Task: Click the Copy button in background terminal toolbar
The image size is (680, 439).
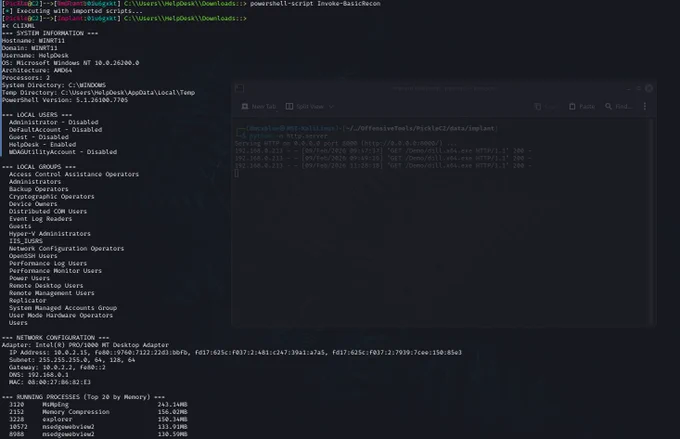Action: (546, 106)
